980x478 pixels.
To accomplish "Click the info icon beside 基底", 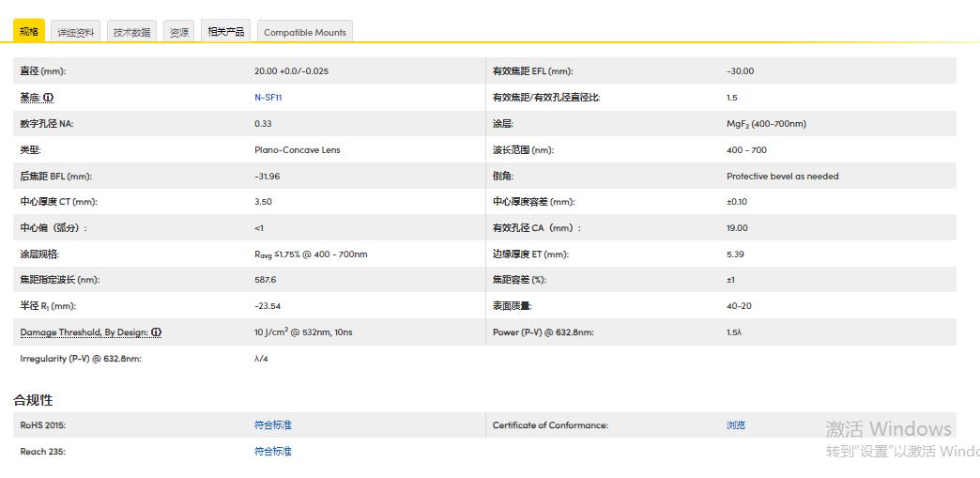I will 49,98.
